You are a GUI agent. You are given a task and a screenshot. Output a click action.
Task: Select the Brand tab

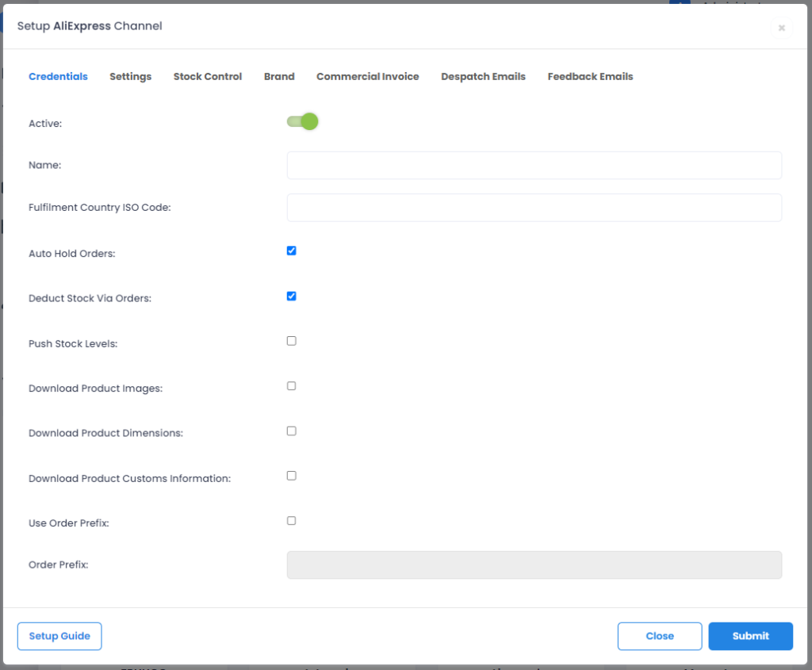click(279, 77)
